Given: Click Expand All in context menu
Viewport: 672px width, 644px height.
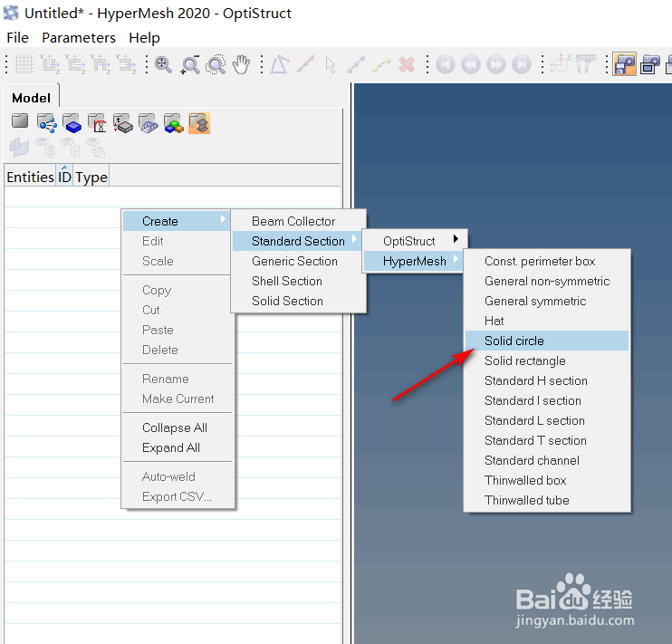Looking at the screenshot, I should tap(178, 447).
